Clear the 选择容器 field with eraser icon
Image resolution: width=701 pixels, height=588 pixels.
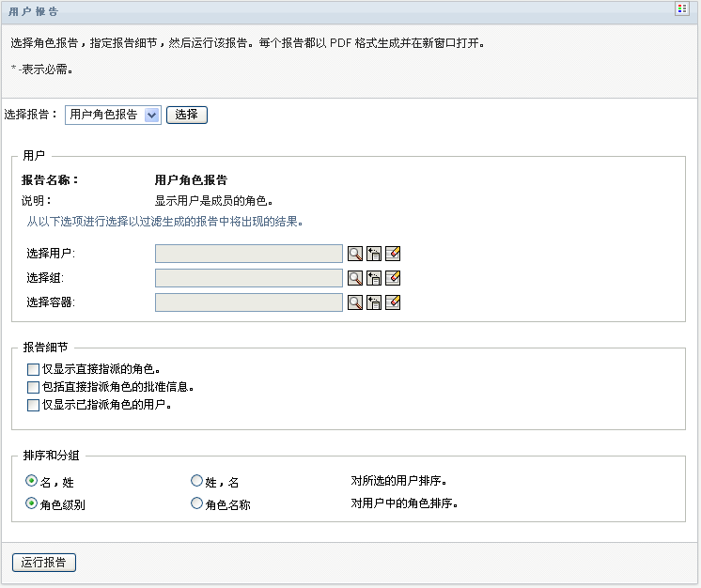393,302
